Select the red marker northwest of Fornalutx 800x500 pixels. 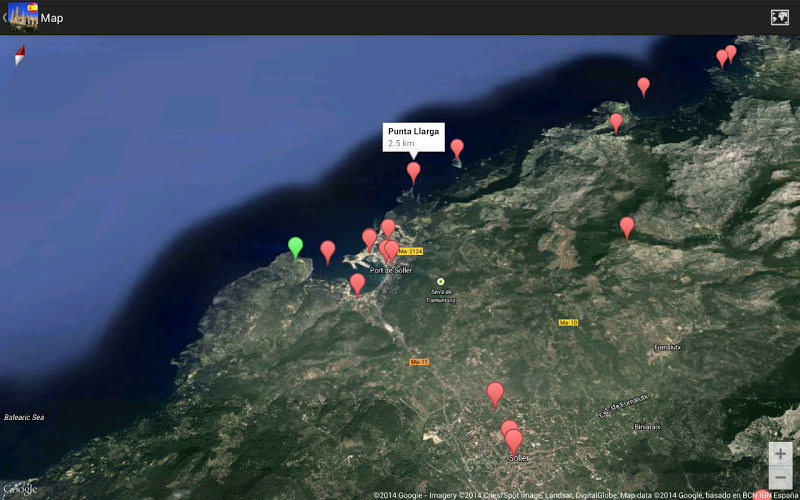[x=627, y=226]
